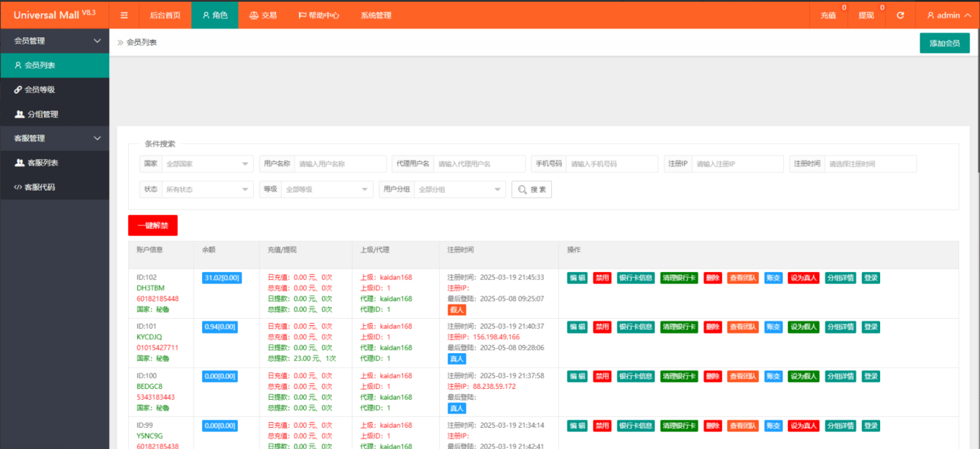This screenshot has height=449, width=980.
Task: Open 会员列表 in the sidebar
Action: [x=55, y=65]
